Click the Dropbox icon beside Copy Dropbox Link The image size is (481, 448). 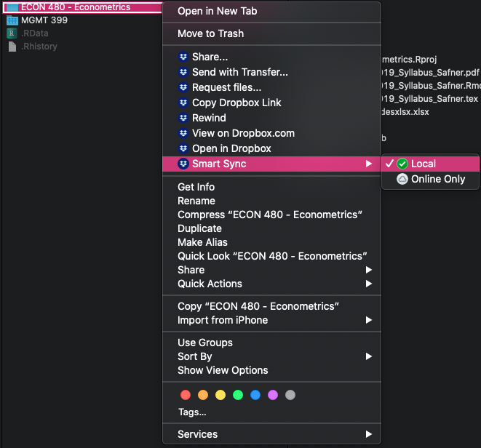[183, 103]
